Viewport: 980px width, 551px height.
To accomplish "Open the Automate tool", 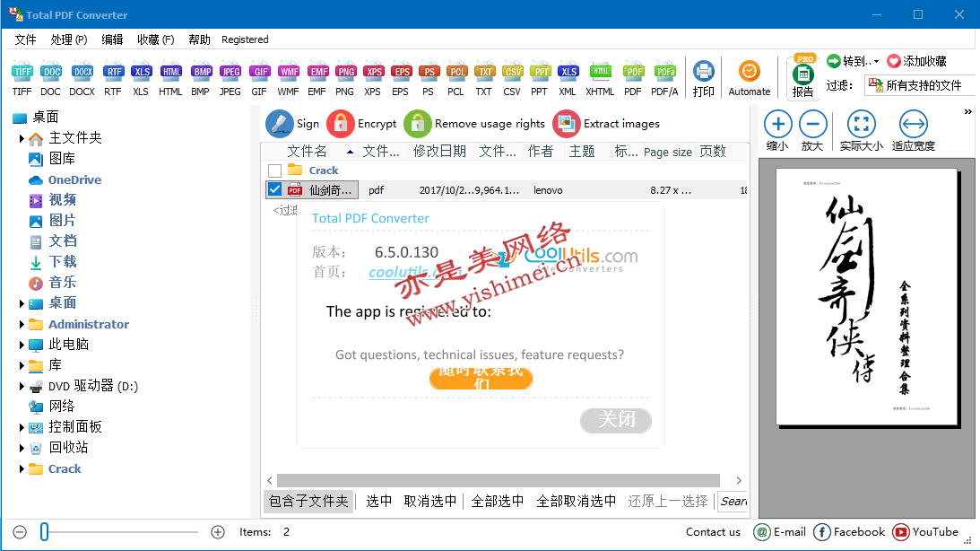I will [x=750, y=80].
